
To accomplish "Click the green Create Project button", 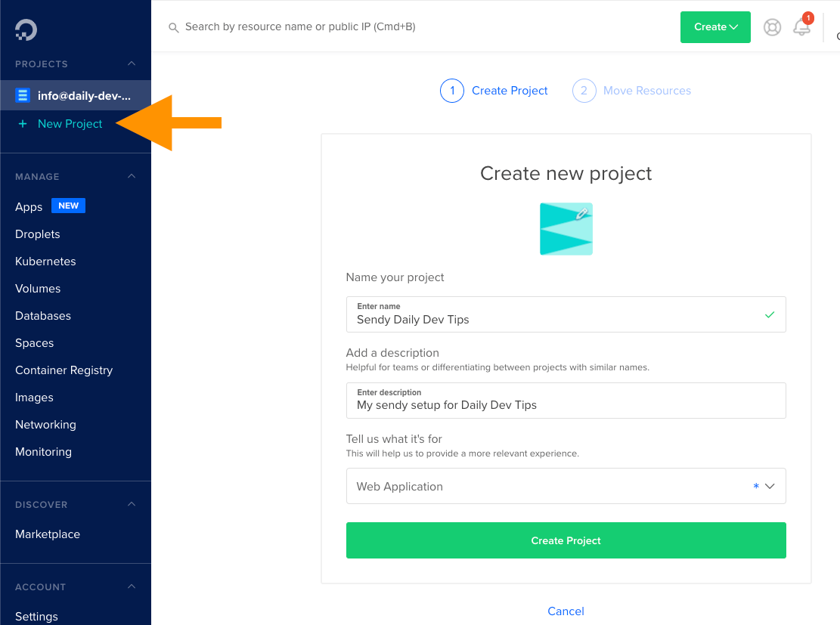I will [566, 540].
